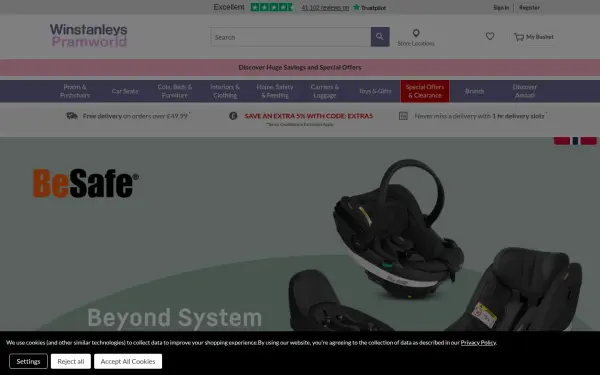Open the Car Seats menu
The height and width of the screenshot is (375, 600).
125,91
